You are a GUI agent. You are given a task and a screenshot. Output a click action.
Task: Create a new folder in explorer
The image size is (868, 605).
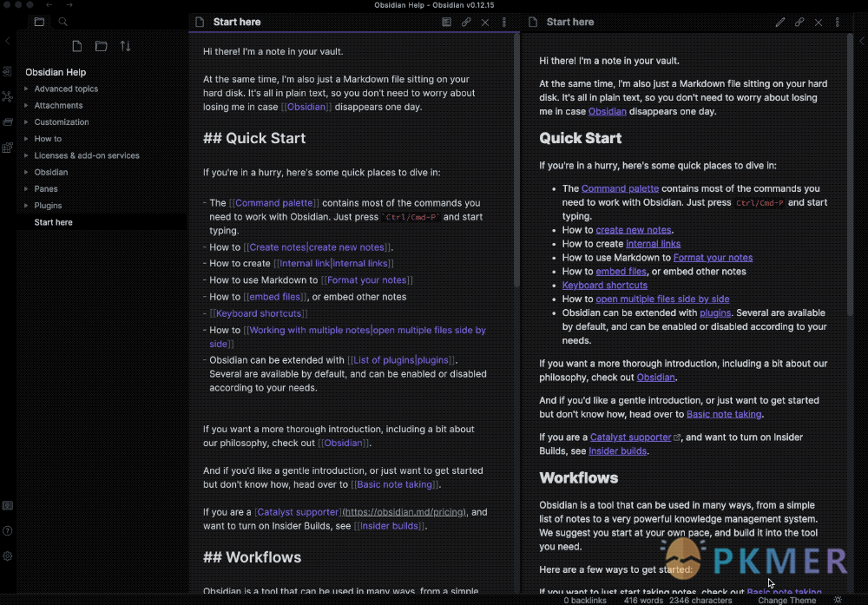point(101,46)
